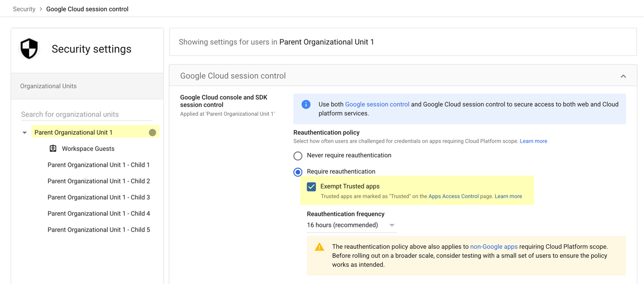
Task: Select Never require reauthentication radio button
Action: point(298,156)
